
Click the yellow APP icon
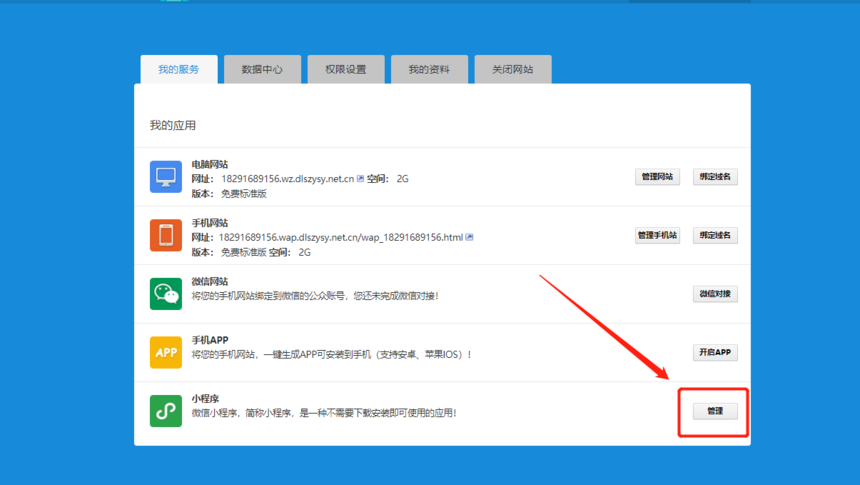coord(166,352)
